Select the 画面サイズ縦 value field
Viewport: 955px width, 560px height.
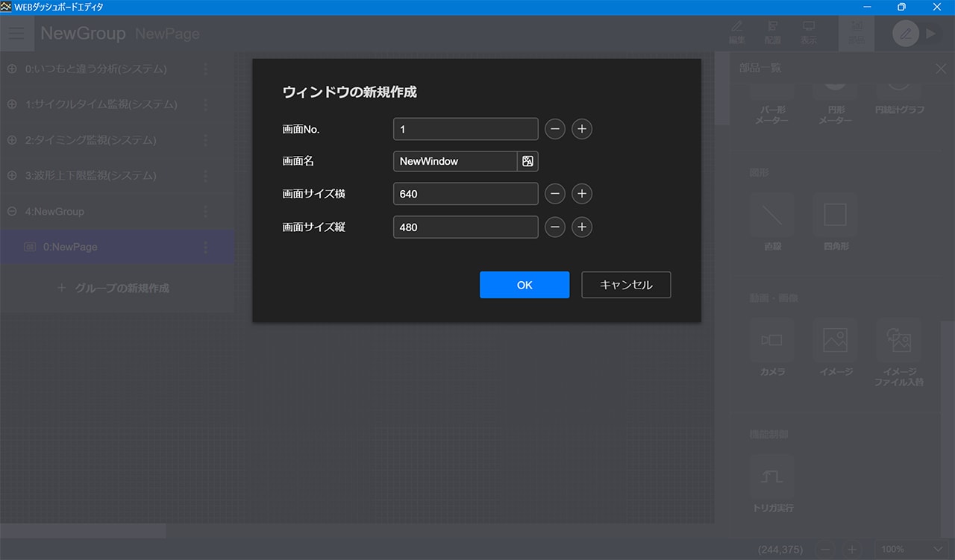465,227
